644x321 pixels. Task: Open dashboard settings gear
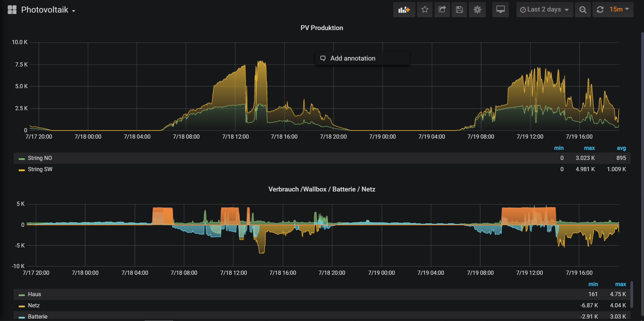(477, 9)
